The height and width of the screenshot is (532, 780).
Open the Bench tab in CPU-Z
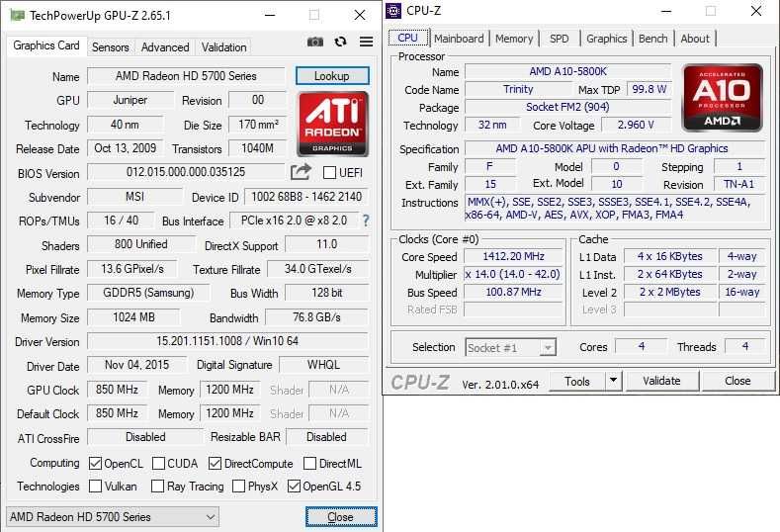coord(652,39)
